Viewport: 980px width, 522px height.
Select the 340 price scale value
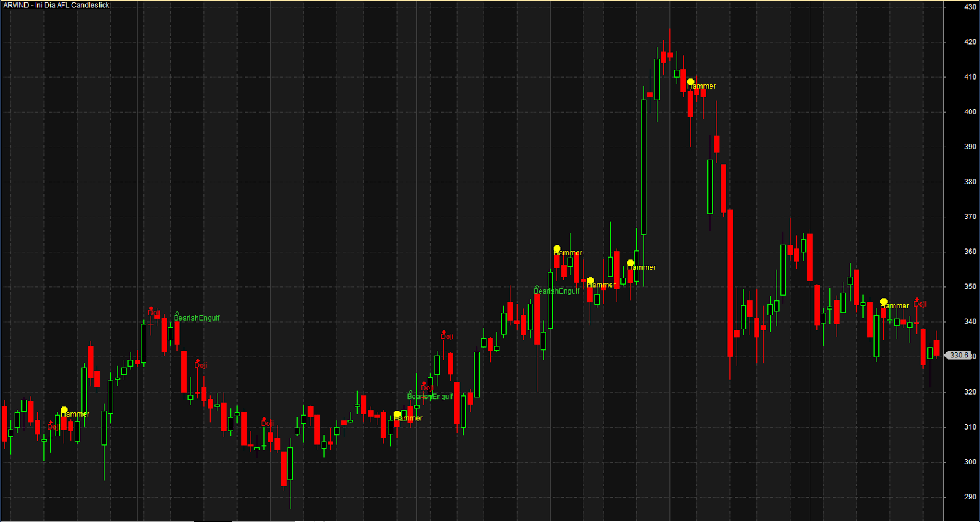click(970, 321)
